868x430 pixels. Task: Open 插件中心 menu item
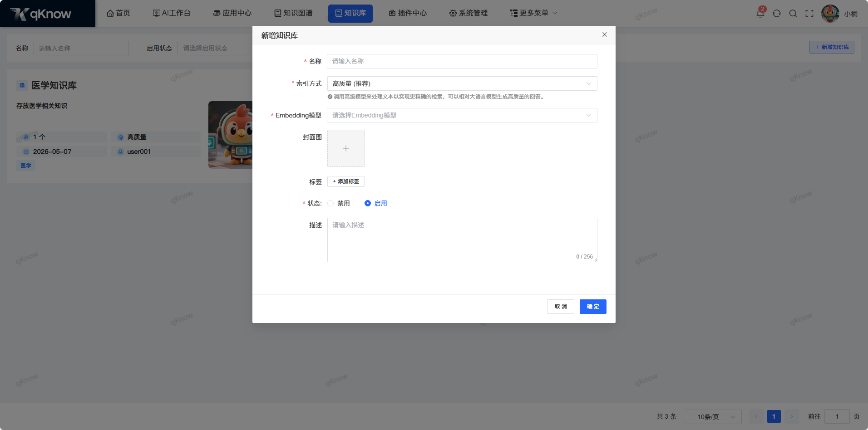tap(408, 13)
